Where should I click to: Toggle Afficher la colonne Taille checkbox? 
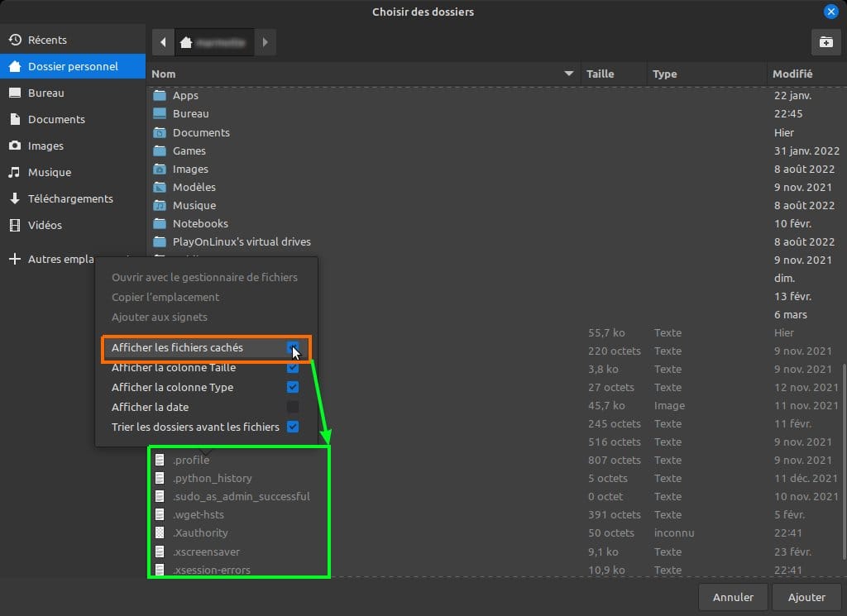pyautogui.click(x=293, y=368)
